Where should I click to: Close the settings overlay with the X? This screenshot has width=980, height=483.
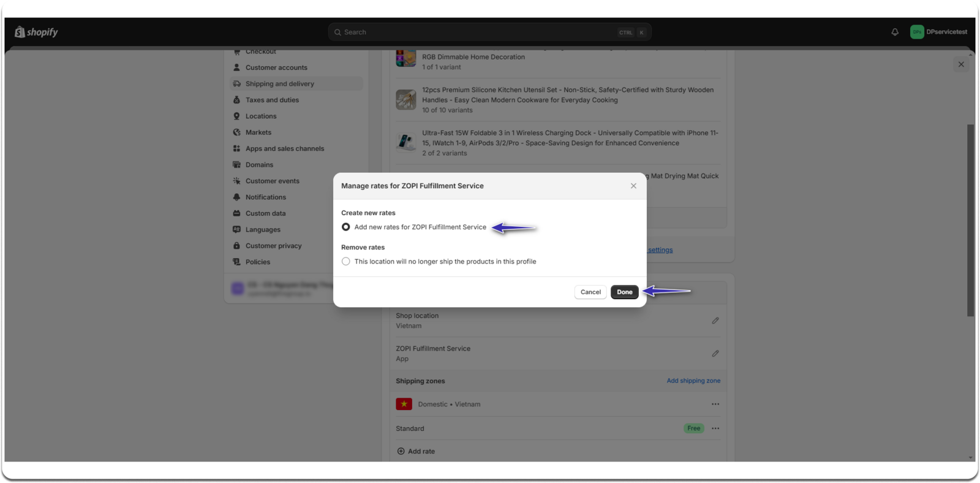pos(961,64)
